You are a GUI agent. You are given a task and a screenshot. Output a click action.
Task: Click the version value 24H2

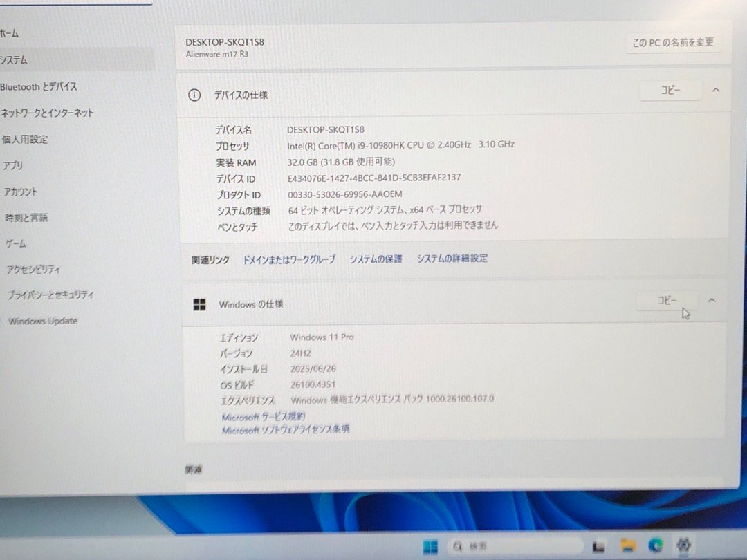tap(301, 353)
